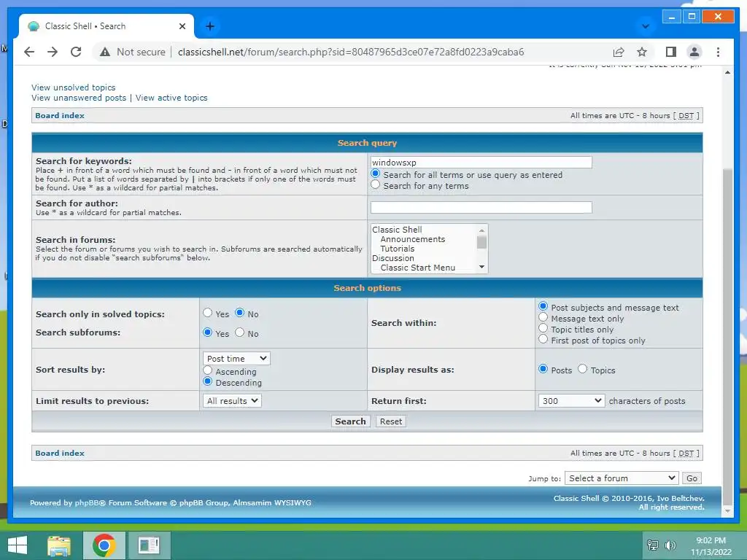
Task: Open the phpBB link in footer
Action: pos(88,502)
